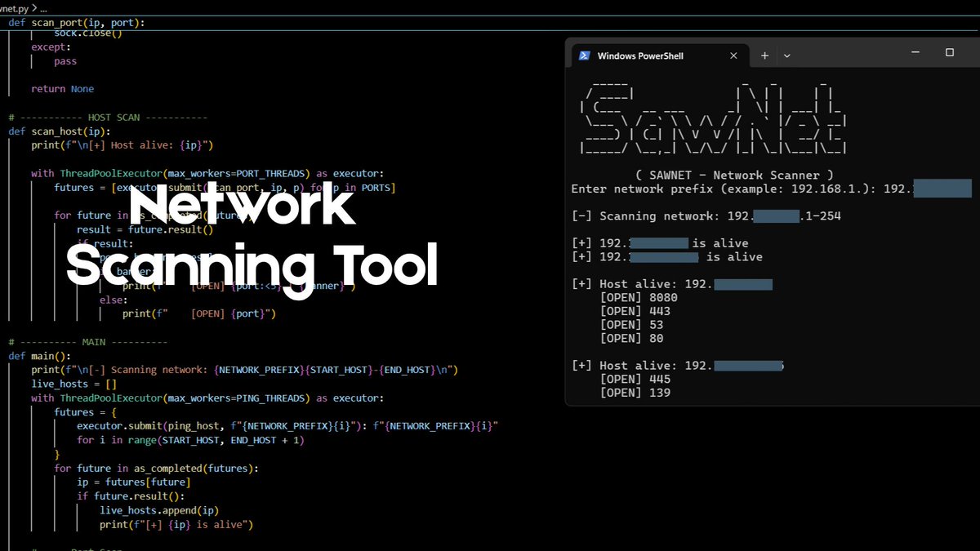Open a new terminal tab with plus
Image resolution: width=980 pixels, height=551 pixels.
click(x=765, y=56)
